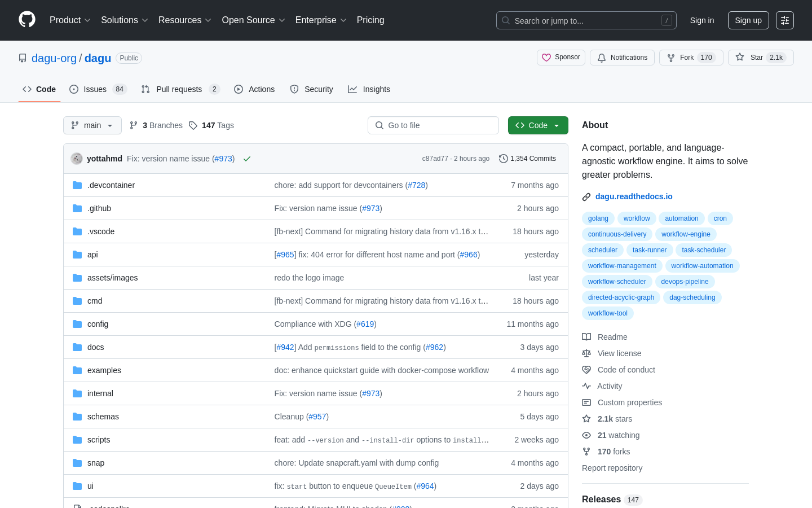Expand the Enterprise menu
Viewport: 812px width, 508px height.
(321, 20)
